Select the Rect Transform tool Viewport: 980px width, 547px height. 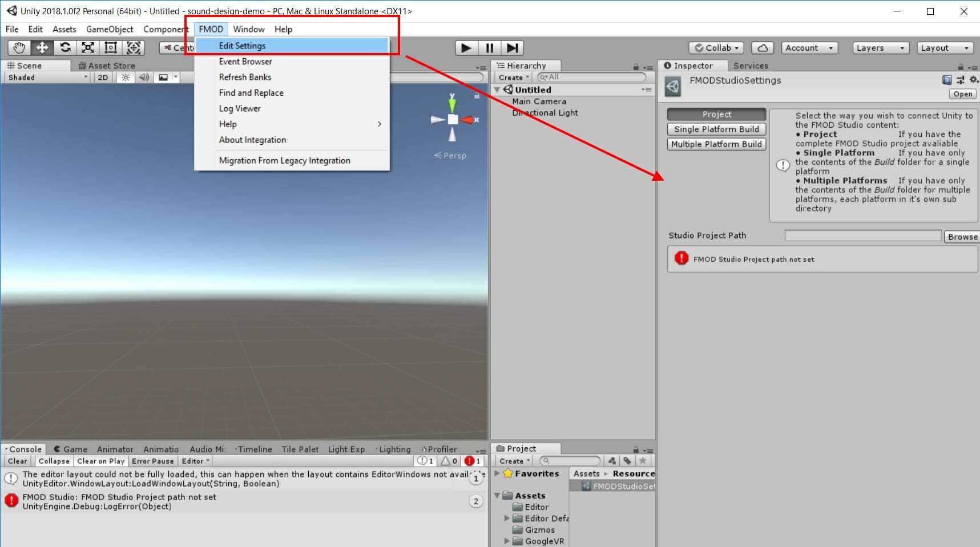click(x=111, y=48)
